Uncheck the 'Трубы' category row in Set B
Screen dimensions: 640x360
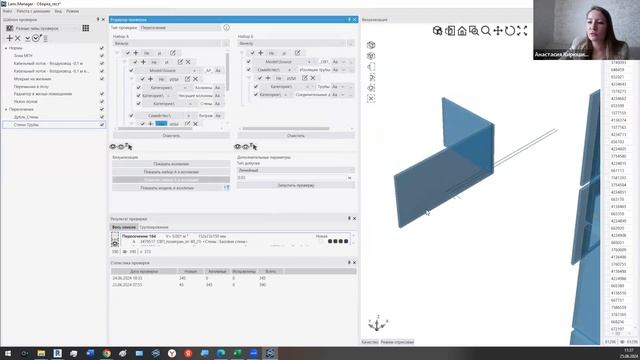[256, 87]
